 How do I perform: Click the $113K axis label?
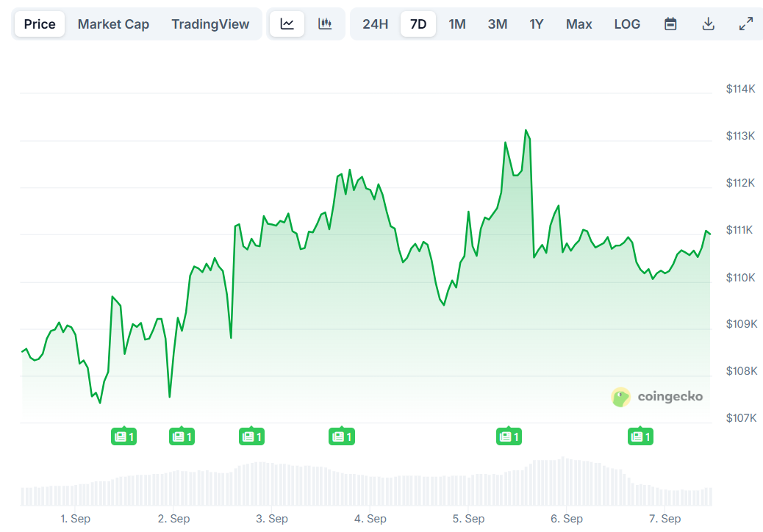point(741,136)
